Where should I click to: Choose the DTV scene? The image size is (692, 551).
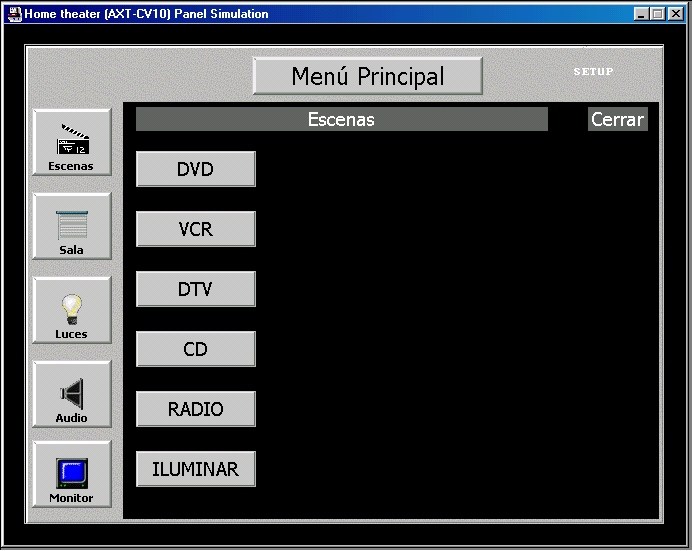coord(196,289)
